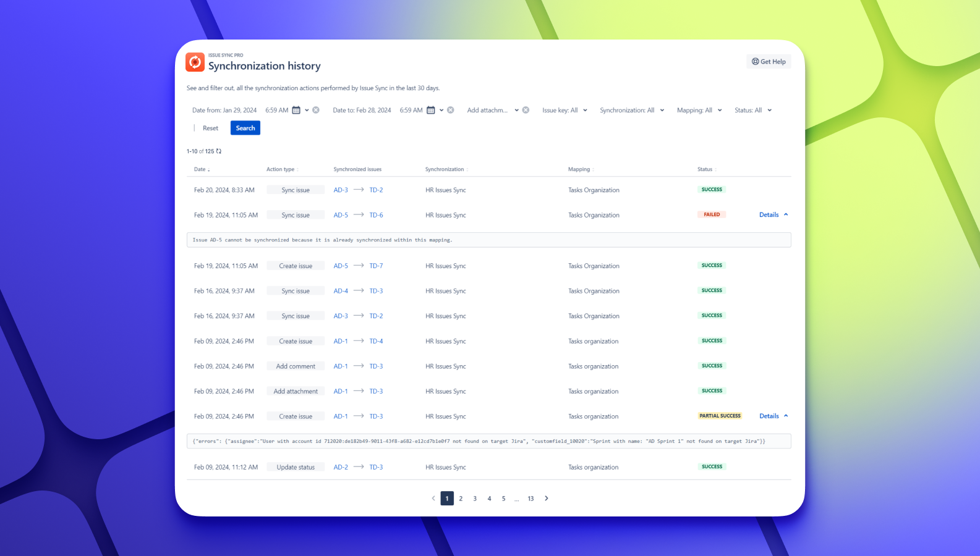Image resolution: width=980 pixels, height=556 pixels.
Task: Click the Add comment action label
Action: click(296, 367)
